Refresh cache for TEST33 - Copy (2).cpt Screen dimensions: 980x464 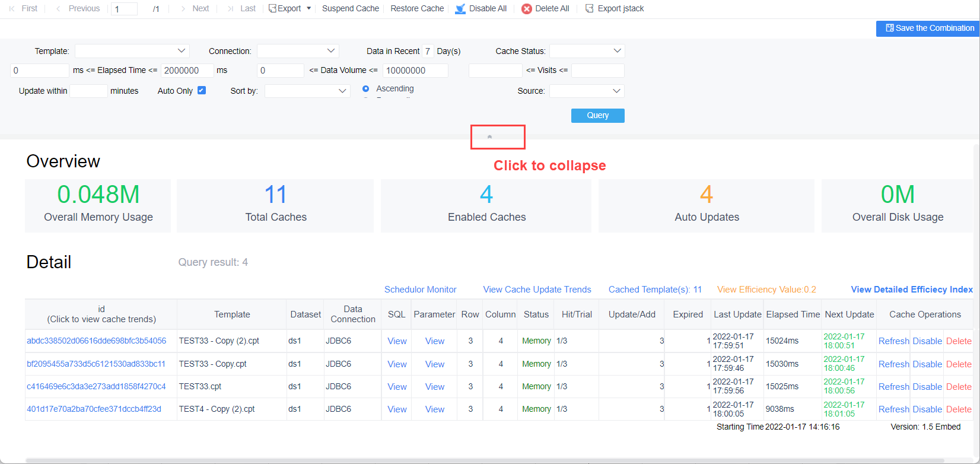point(894,341)
